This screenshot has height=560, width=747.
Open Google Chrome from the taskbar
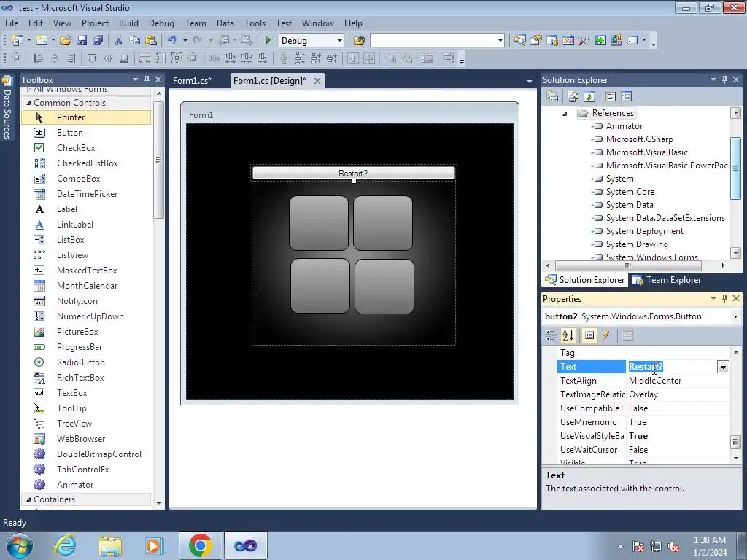tap(200, 545)
